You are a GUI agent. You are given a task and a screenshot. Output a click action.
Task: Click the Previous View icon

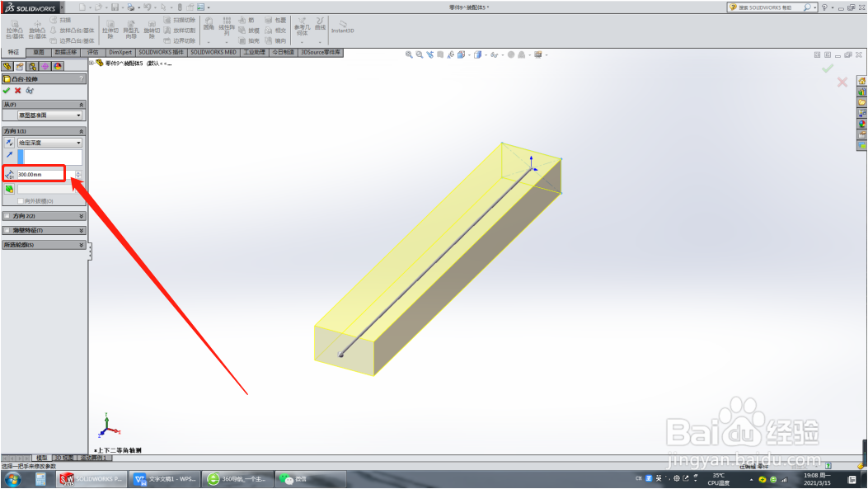(x=430, y=54)
